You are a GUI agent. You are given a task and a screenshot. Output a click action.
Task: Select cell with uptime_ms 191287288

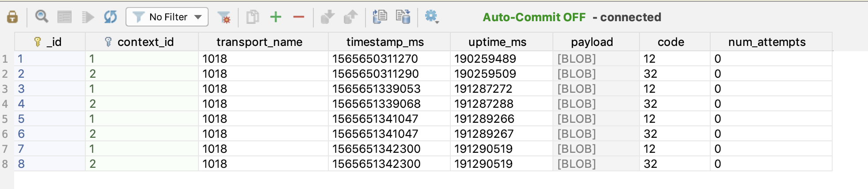[x=502, y=104]
